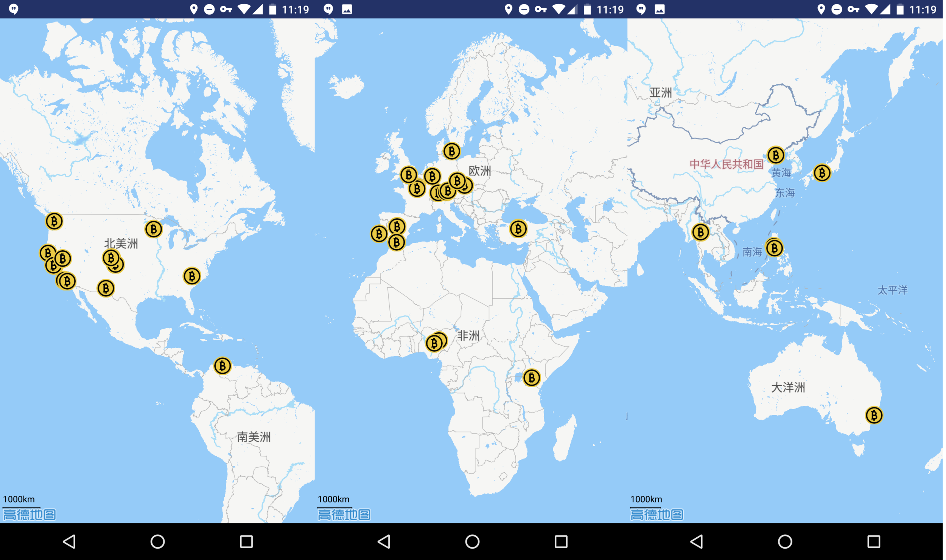Tap the location icon in left status bar
This screenshot has height=560, width=946.
tap(194, 9)
